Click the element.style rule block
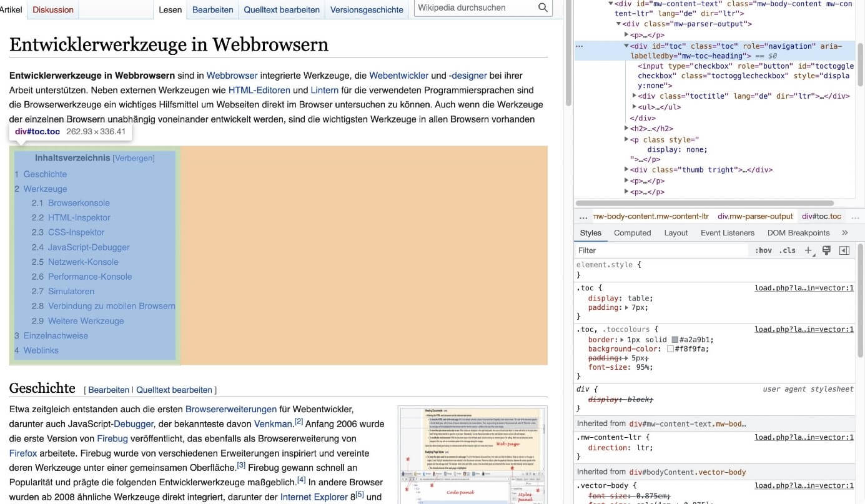The height and width of the screenshot is (504, 865). point(714,270)
